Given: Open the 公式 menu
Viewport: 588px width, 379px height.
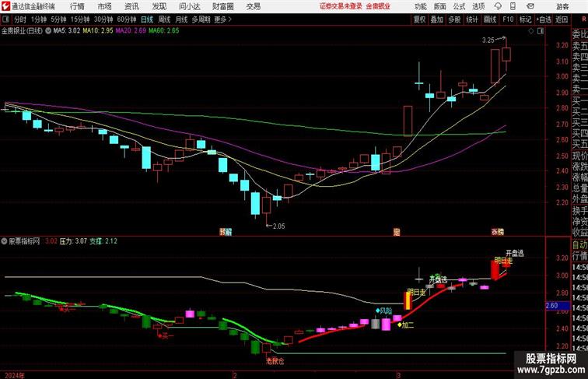Looking at the screenshot, I should pyautogui.click(x=459, y=6).
